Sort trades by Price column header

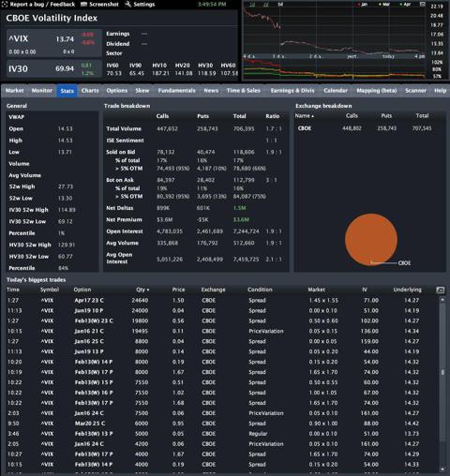(x=178, y=290)
